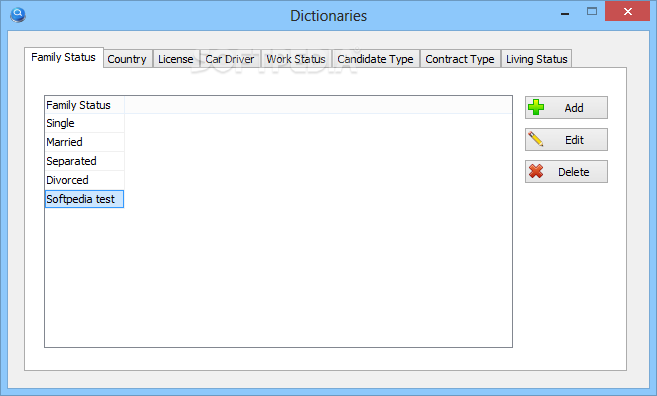This screenshot has height=396, width=657.
Task: Select the Divorced entry
Action: click(85, 180)
